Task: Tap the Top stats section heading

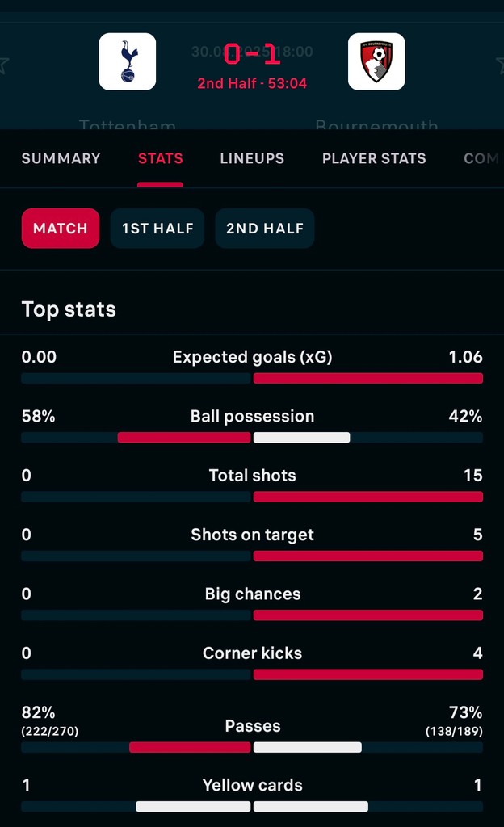Action: (69, 309)
